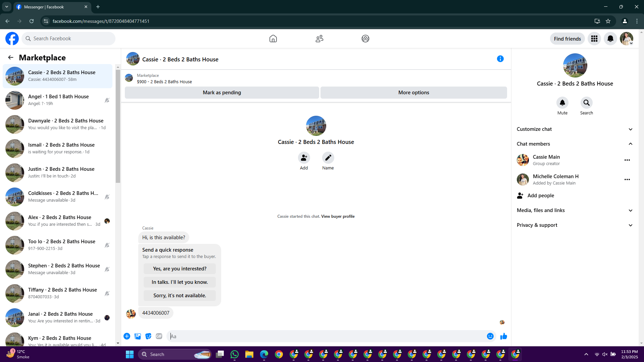The height and width of the screenshot is (362, 644).
Task: Edit chat name with the Name icon
Action: click(x=328, y=158)
